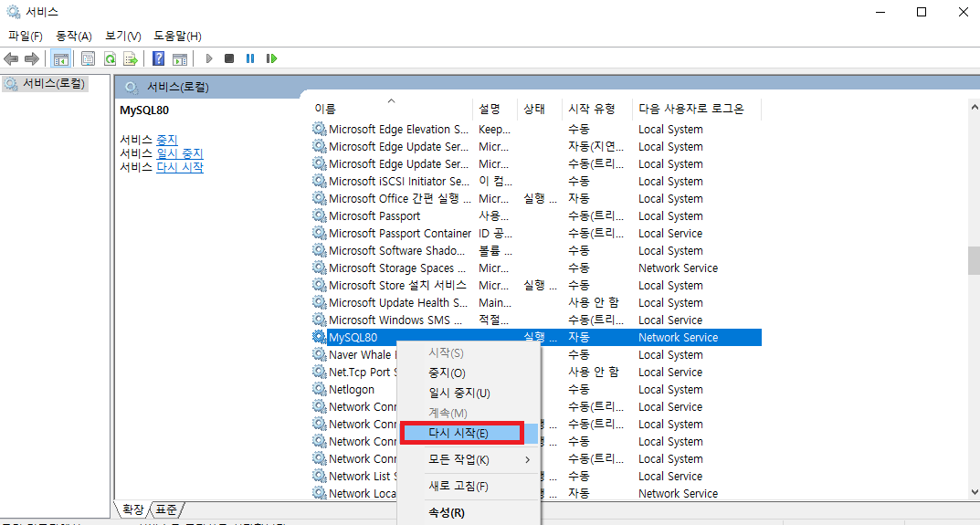Open the 동작(A) menu
This screenshot has width=980, height=525.
74,37
